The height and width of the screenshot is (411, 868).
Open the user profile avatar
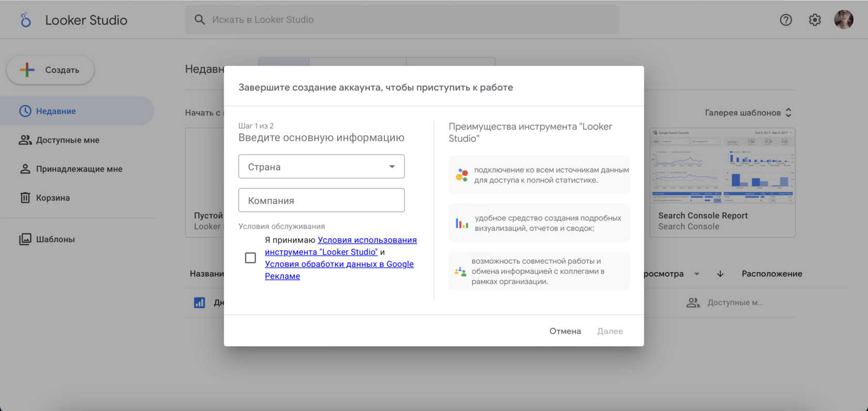point(844,20)
